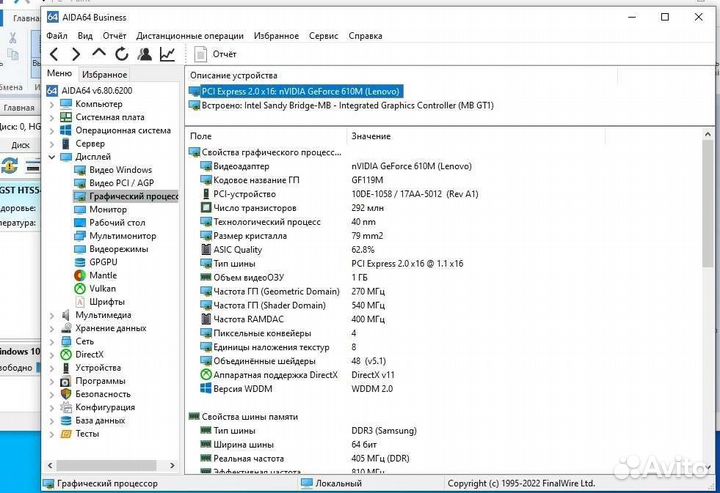Select Видео Windows in the tree
Image resolution: width=720 pixels, height=493 pixels.
(x=120, y=170)
